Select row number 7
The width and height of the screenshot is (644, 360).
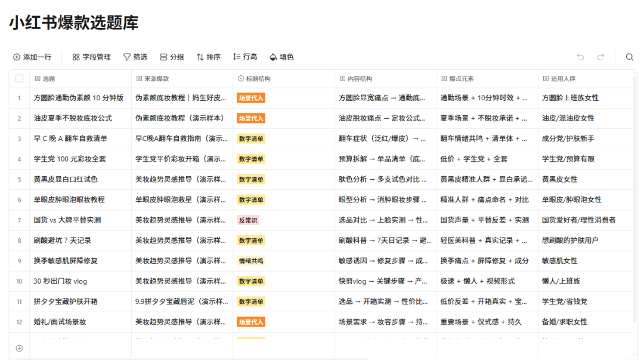coord(19,220)
